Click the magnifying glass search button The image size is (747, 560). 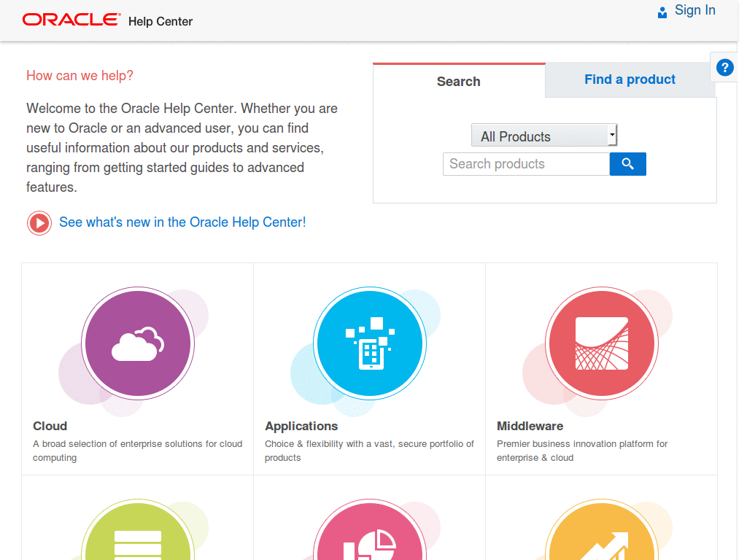point(628,164)
